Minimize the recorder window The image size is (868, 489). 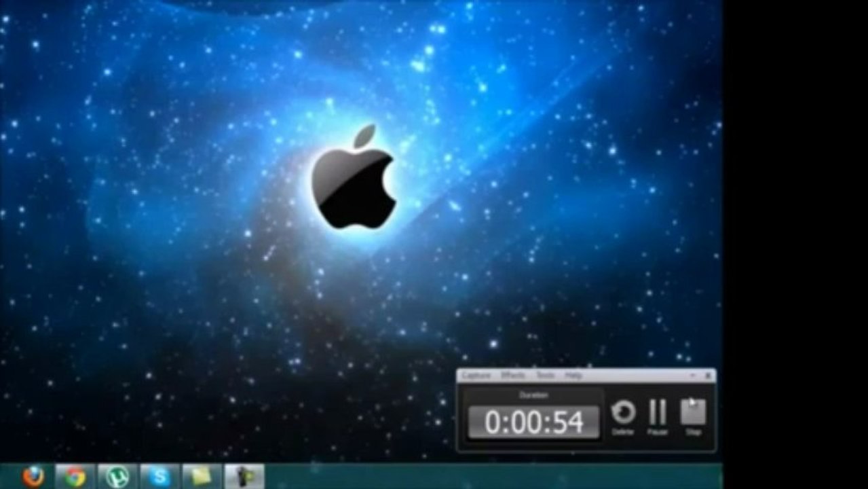pyautogui.click(x=693, y=376)
